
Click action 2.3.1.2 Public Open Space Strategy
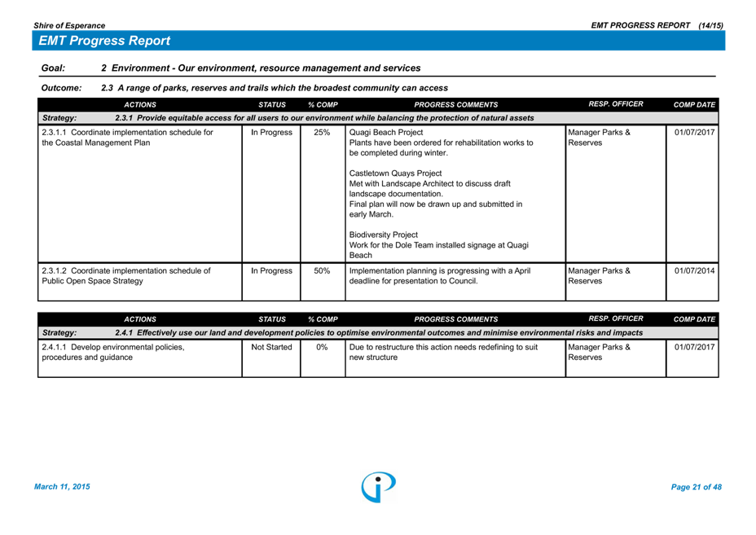125,276
